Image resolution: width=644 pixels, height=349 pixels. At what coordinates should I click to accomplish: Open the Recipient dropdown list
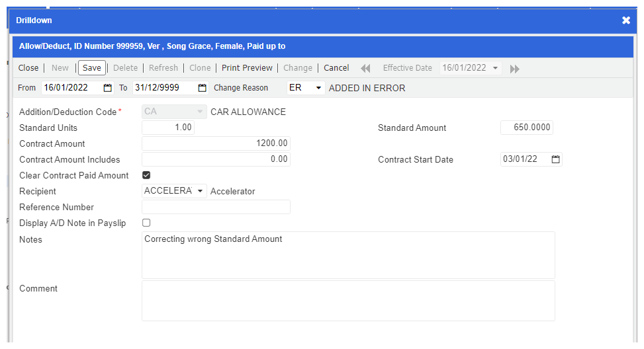200,191
